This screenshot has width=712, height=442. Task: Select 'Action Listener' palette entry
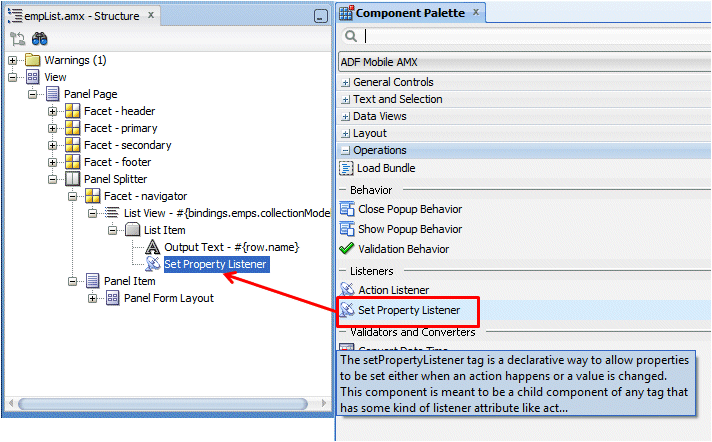393,290
